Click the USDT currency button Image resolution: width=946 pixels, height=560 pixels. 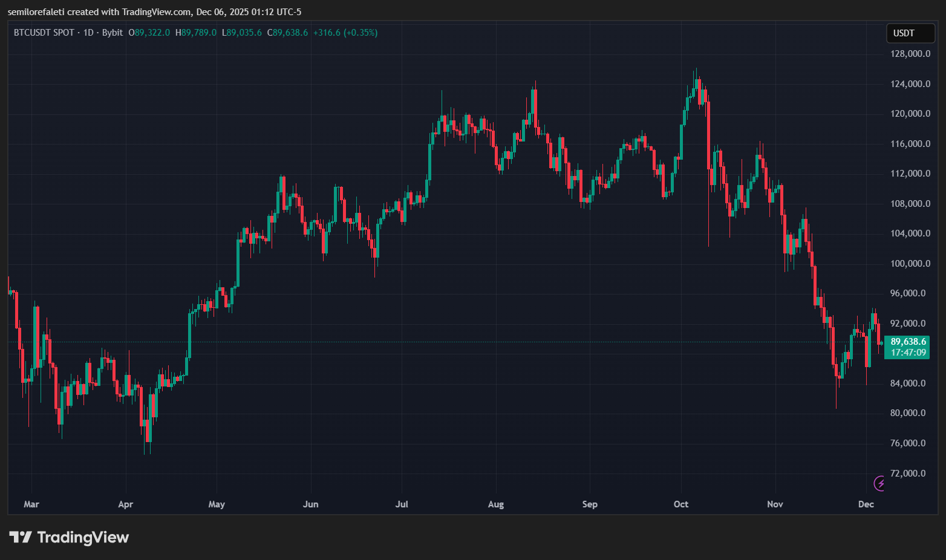tap(910, 33)
